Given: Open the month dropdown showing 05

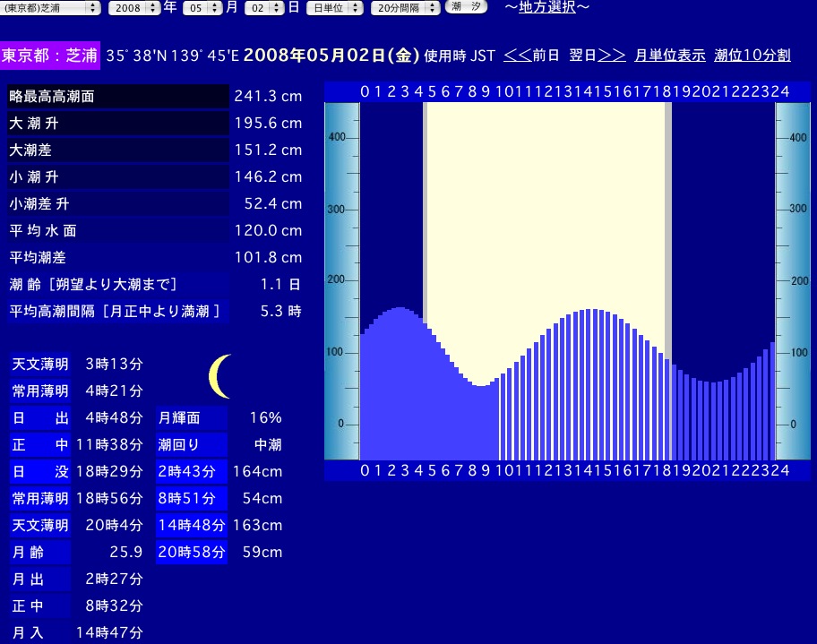Looking at the screenshot, I should point(202,8).
